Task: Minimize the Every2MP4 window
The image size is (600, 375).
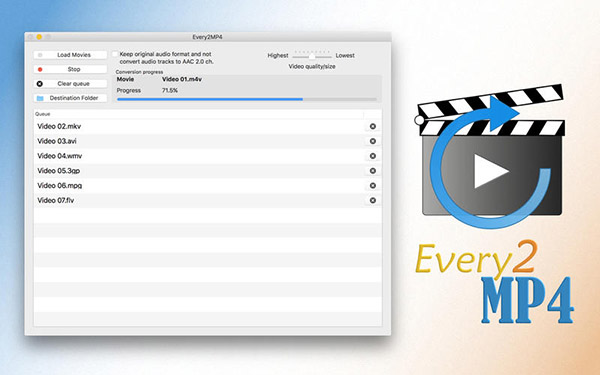Action: pos(39,37)
